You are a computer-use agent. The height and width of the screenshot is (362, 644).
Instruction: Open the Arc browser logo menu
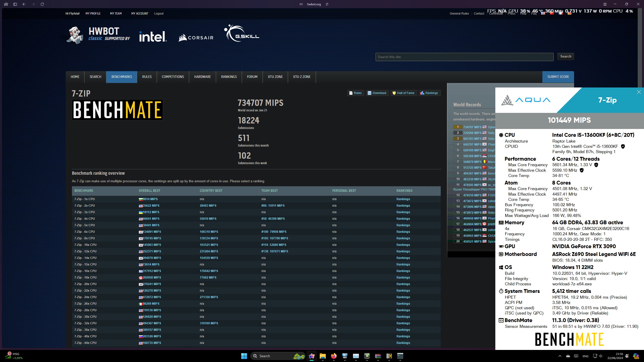(6, 4)
